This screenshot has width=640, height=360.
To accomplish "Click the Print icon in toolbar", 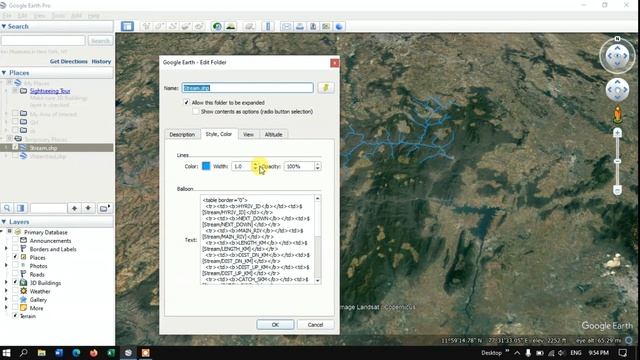I will 300,27.
